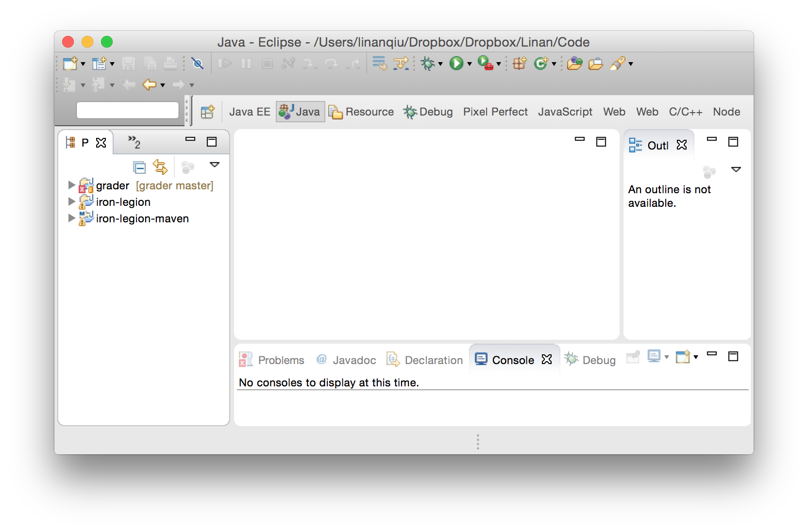Viewport: 808px width, 532px height.
Task: Close the Outline view
Action: tap(682, 145)
